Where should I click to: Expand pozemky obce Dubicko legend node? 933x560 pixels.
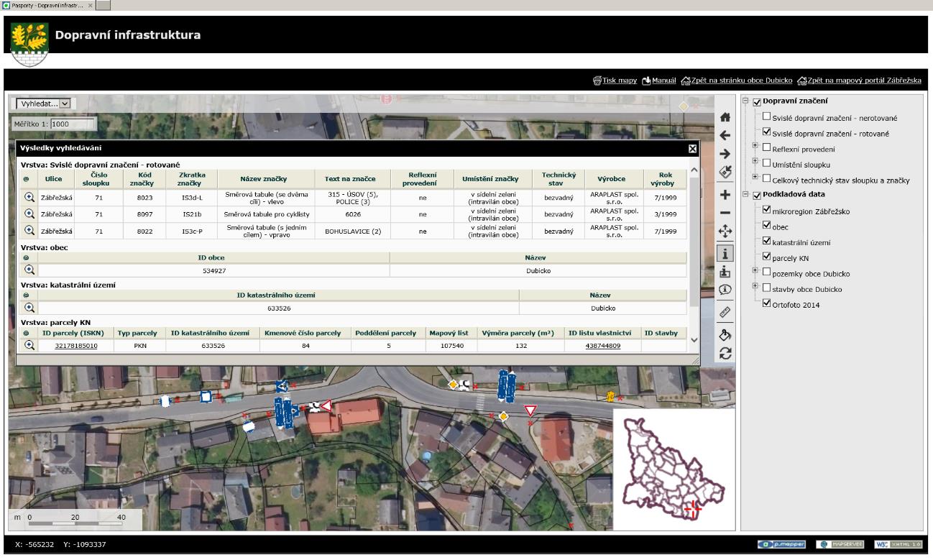[755, 271]
